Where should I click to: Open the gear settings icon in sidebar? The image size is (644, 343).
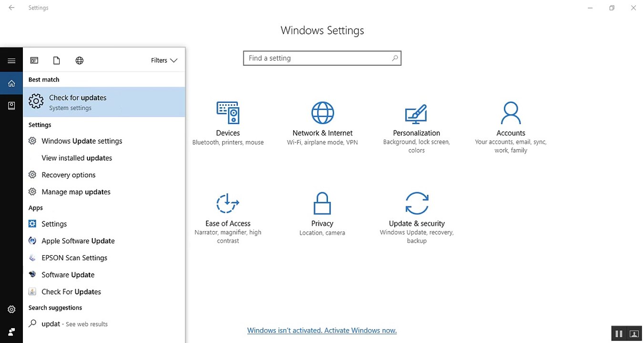point(11,309)
